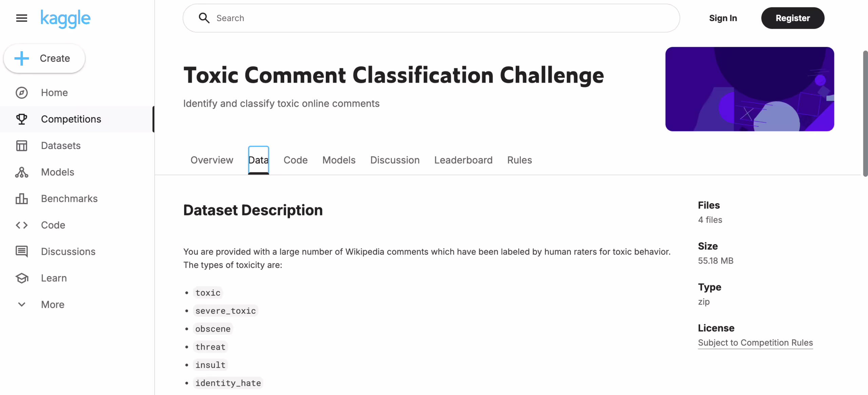Open the Create menu button

click(44, 58)
